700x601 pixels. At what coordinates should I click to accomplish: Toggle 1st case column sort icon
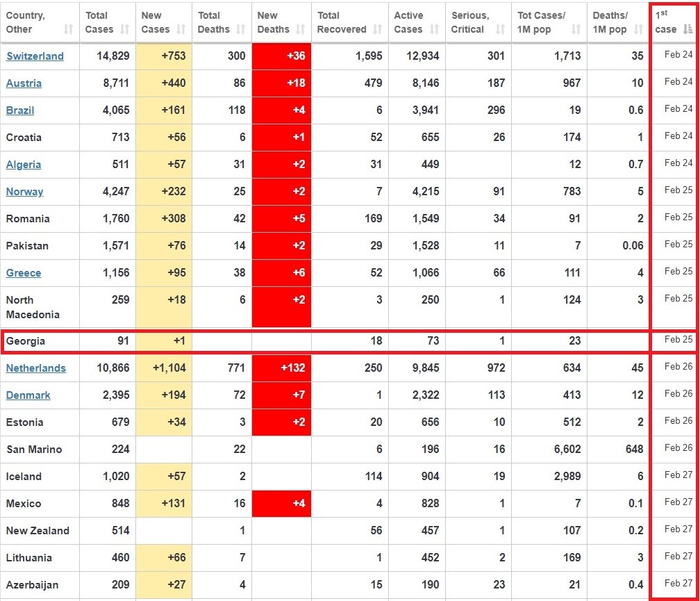click(688, 29)
